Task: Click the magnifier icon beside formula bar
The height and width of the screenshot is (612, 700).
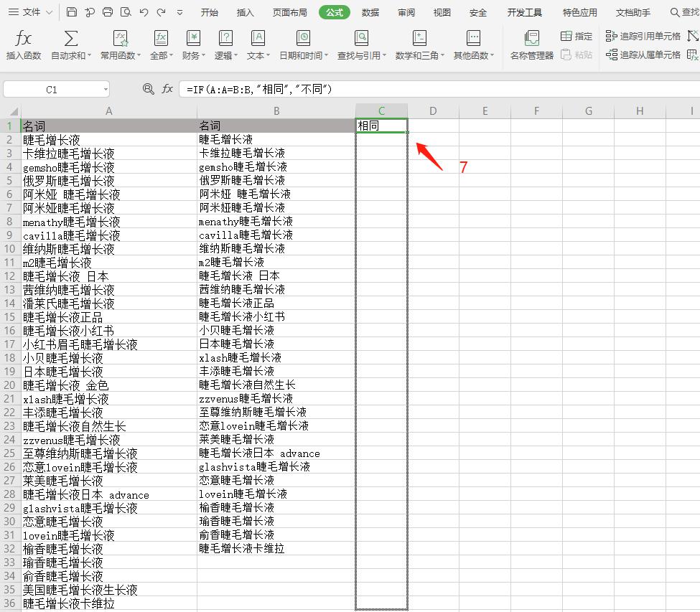Action: click(x=148, y=89)
